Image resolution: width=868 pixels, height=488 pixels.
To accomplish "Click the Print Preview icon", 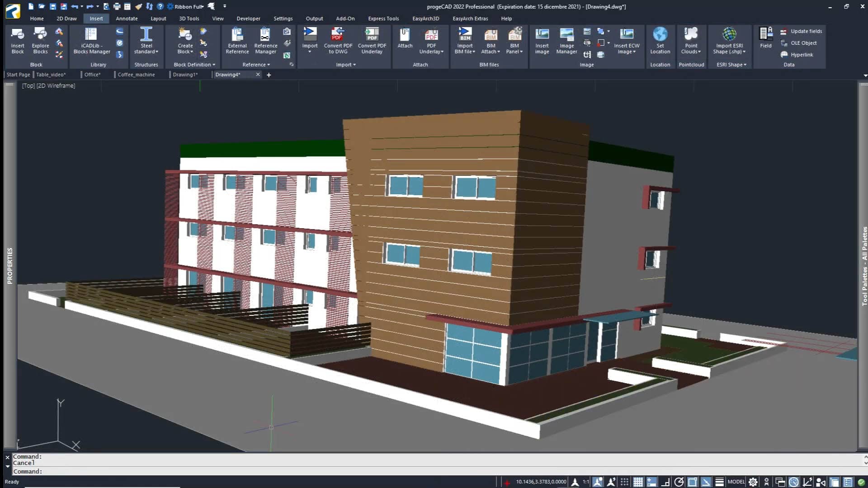I will (106, 6).
